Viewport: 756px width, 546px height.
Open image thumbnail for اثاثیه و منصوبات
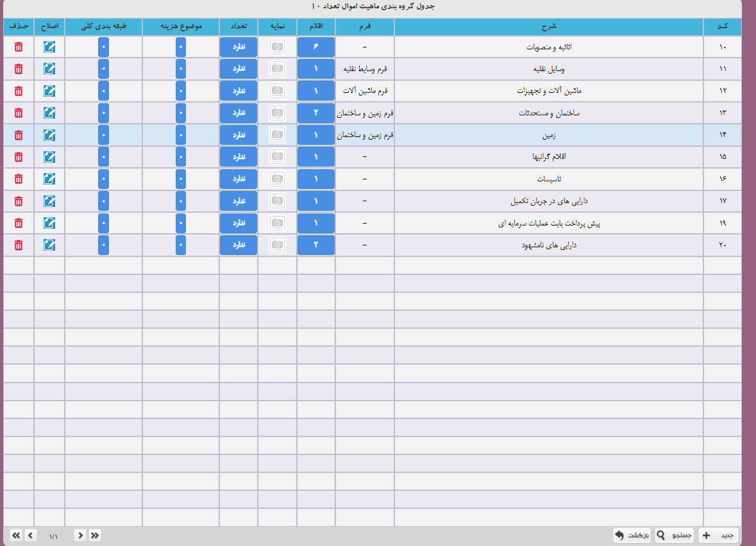click(x=277, y=47)
